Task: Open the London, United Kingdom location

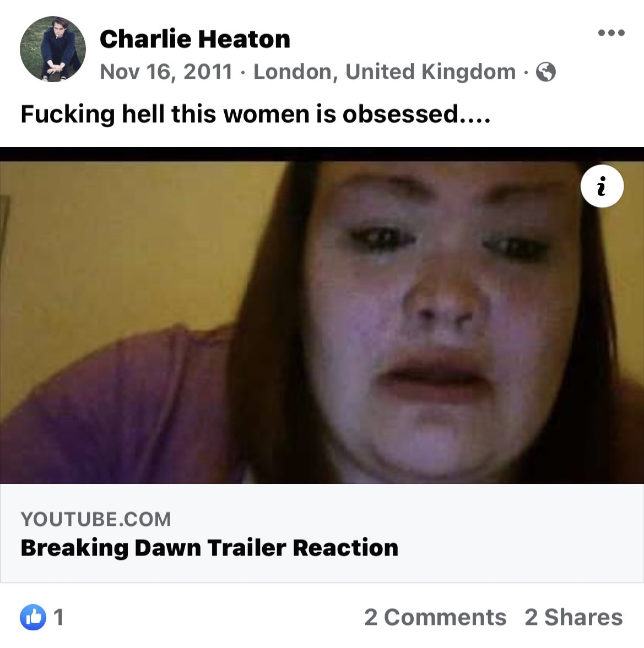Action: coord(385,72)
